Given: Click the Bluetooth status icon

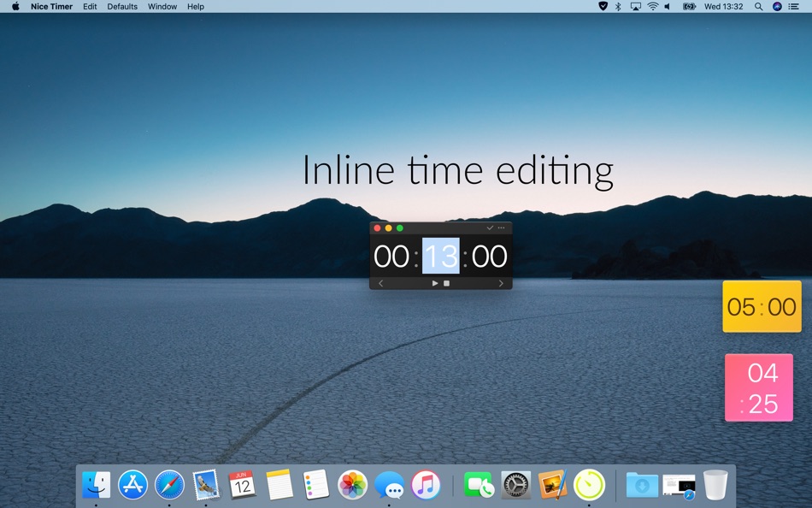Looking at the screenshot, I should [x=618, y=6].
